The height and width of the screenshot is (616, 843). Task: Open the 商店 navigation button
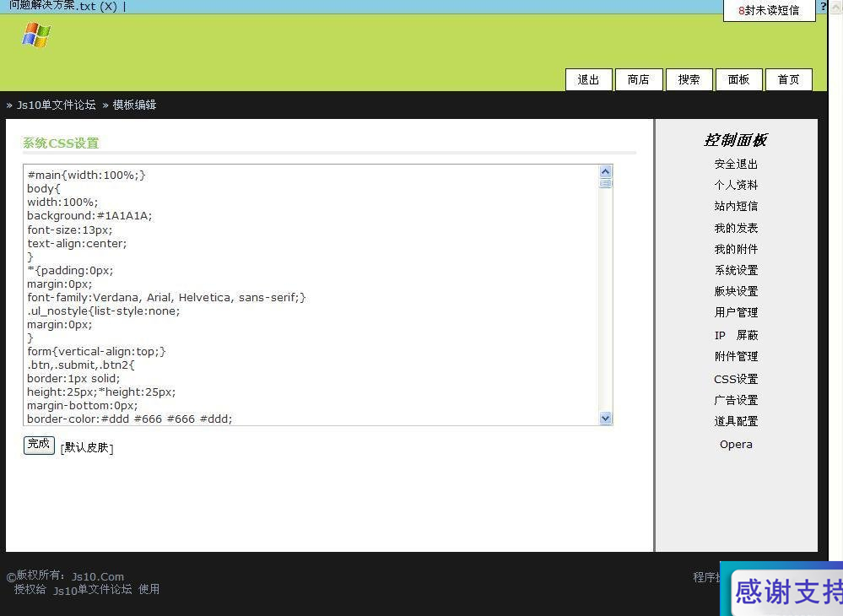pos(638,79)
